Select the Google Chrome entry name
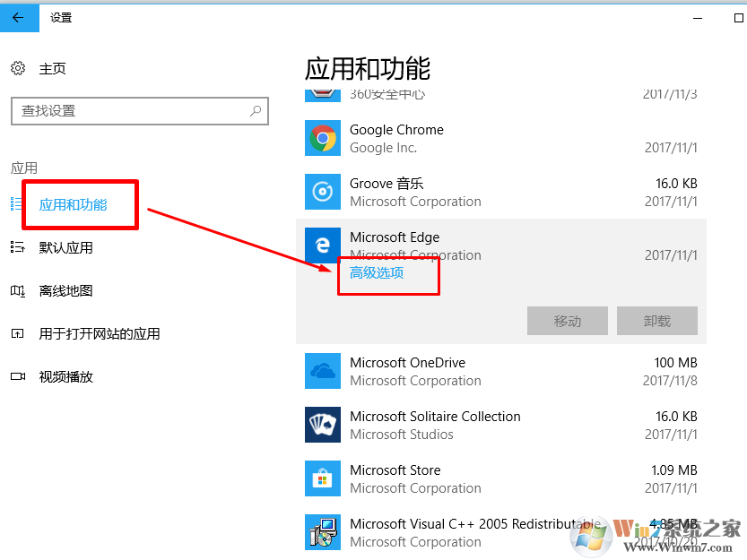Image resolution: width=747 pixels, height=560 pixels. [x=396, y=130]
